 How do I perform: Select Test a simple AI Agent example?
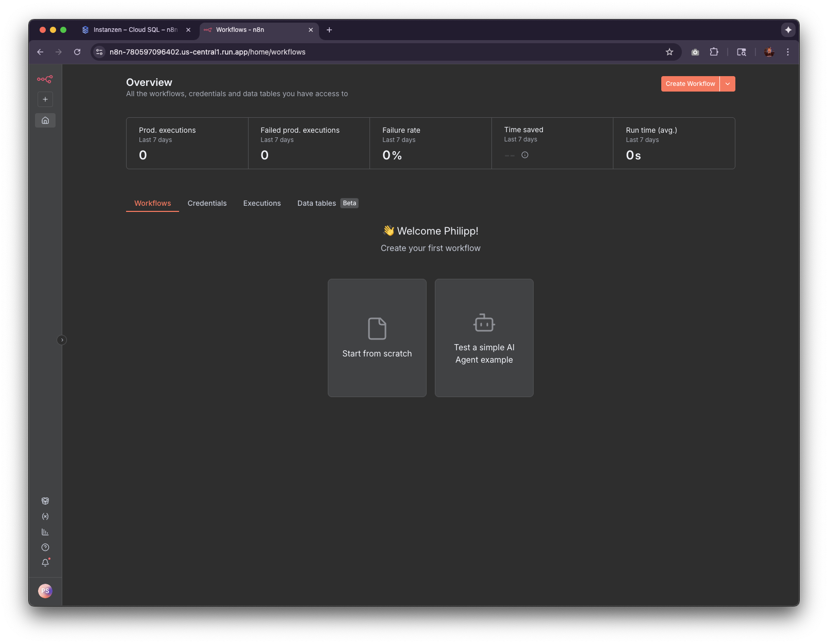click(x=484, y=338)
